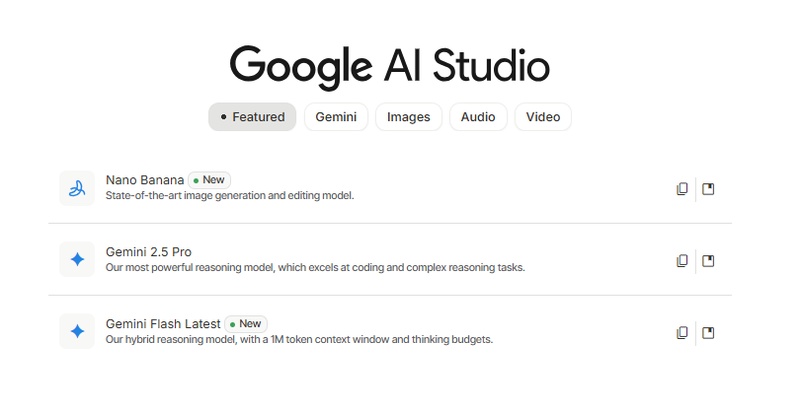Image resolution: width=800 pixels, height=411 pixels.
Task: Open the Nano Banana model title
Action: (x=144, y=180)
